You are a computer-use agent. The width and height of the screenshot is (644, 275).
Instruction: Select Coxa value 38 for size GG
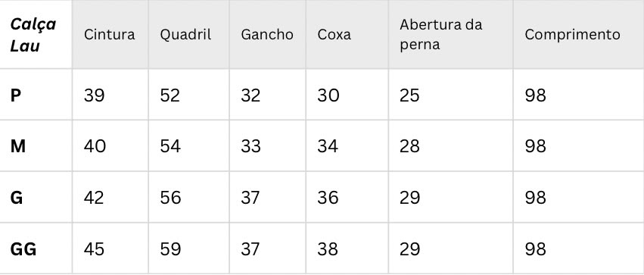[x=328, y=249]
